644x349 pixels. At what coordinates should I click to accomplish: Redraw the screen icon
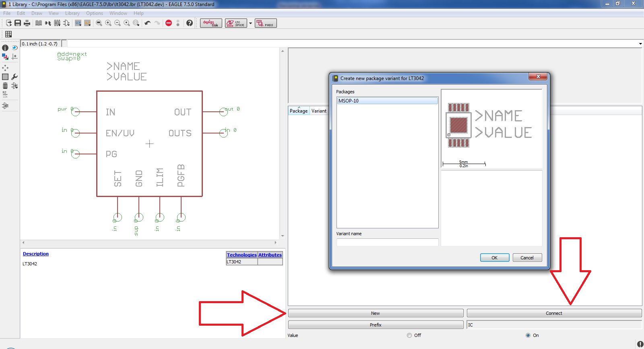pyautogui.click(x=127, y=23)
